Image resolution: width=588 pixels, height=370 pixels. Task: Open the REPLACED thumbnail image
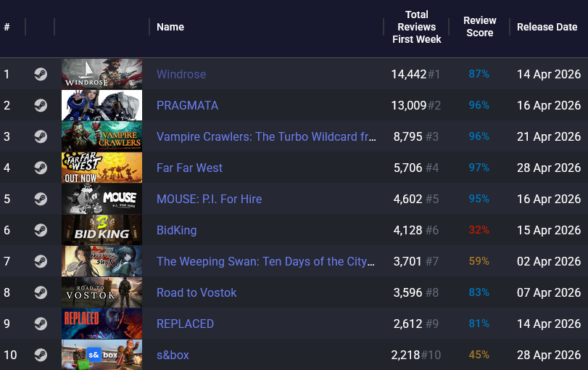tap(102, 324)
